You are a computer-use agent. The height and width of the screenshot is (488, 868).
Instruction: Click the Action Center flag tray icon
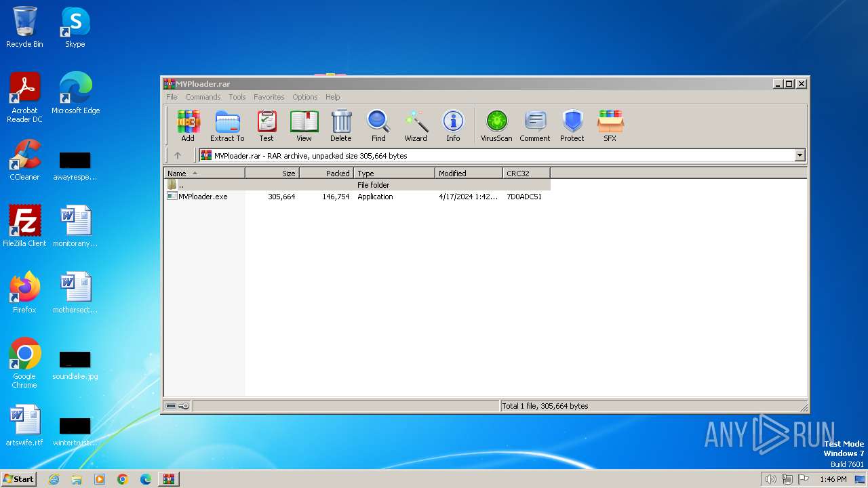(804, 479)
